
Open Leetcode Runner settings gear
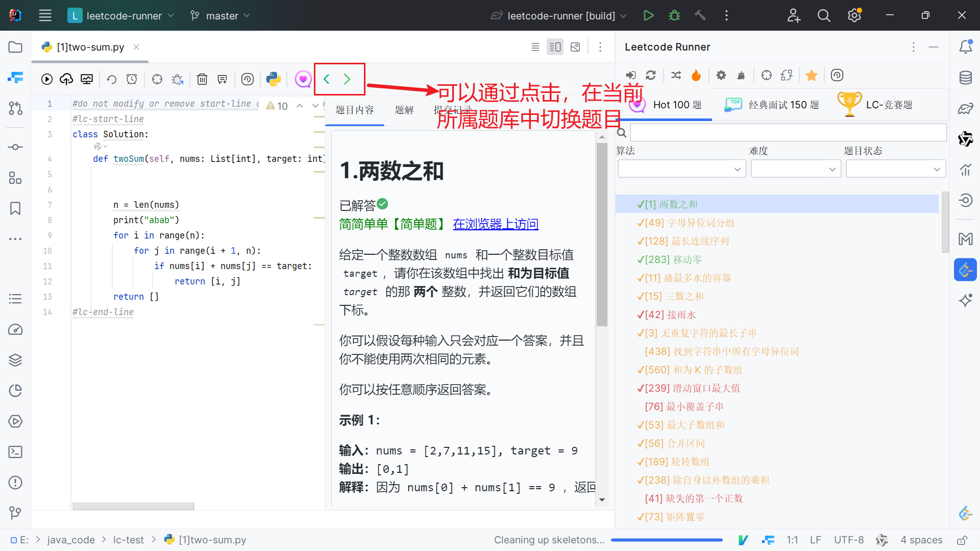[721, 76]
